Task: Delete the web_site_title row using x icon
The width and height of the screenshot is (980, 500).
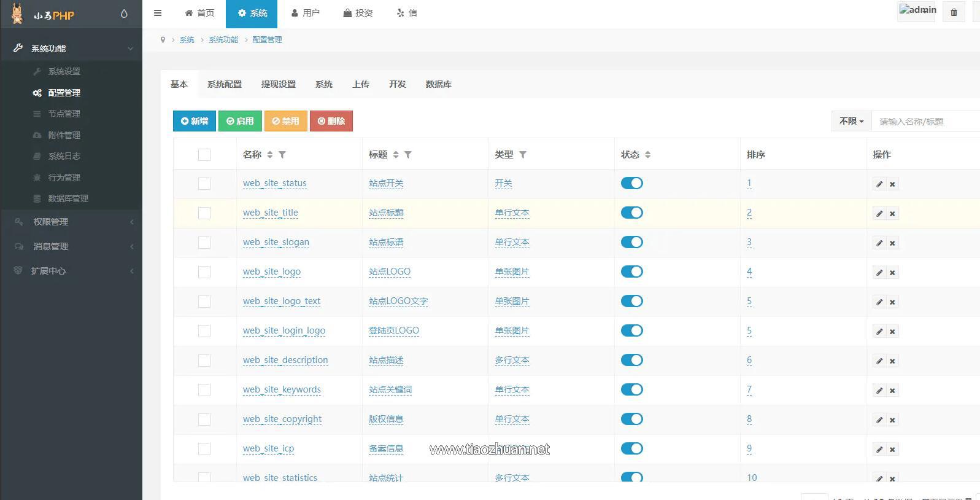Action: click(x=892, y=214)
